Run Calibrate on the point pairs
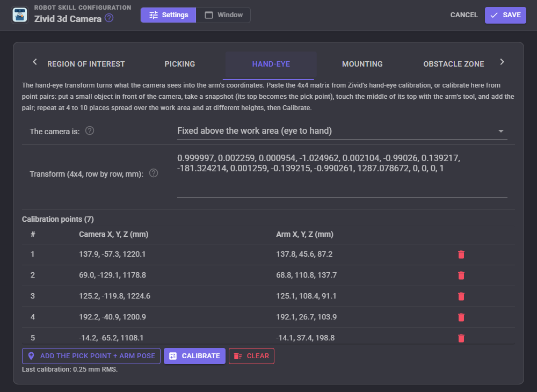The width and height of the screenshot is (537, 392). tap(194, 356)
